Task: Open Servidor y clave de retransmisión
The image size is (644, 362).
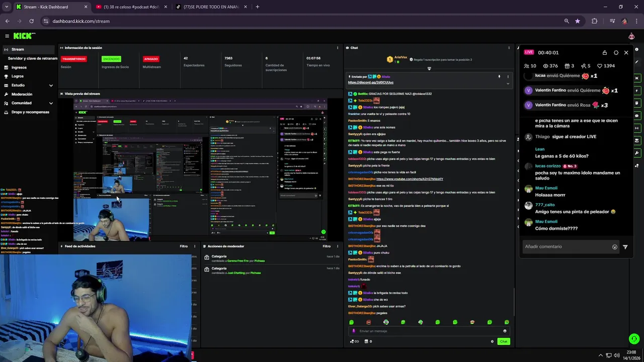Action: coord(33,58)
